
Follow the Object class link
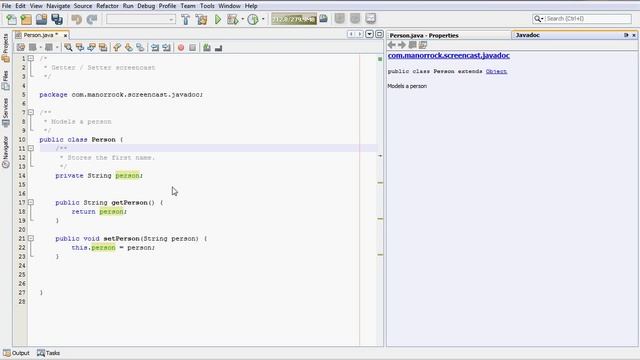[x=496, y=71]
